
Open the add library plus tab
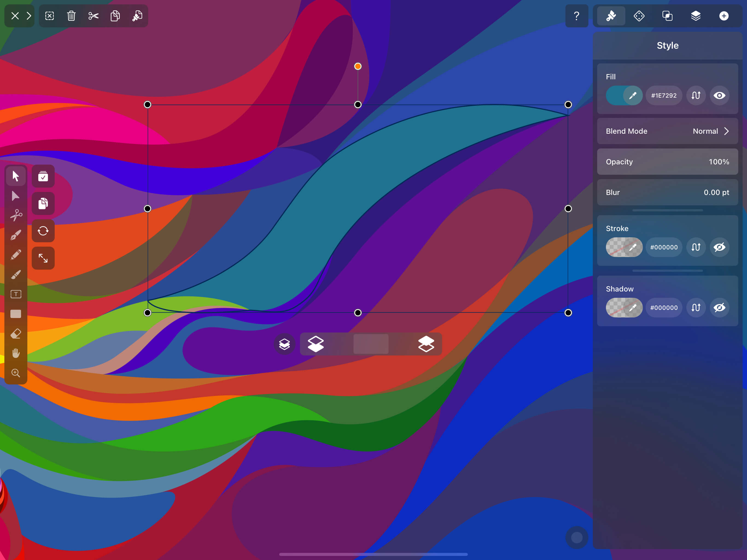click(724, 16)
